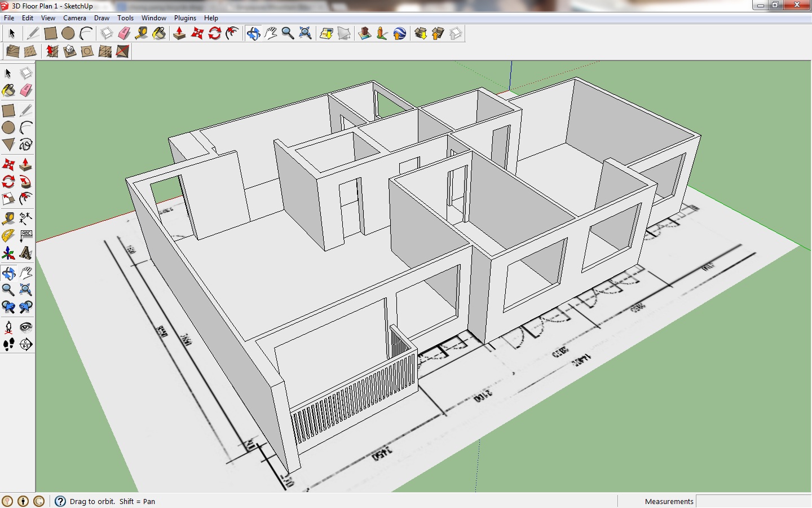Select the Smoove sandbox tool
Image resolution: width=812 pixels, height=508 pixels.
[x=50, y=51]
